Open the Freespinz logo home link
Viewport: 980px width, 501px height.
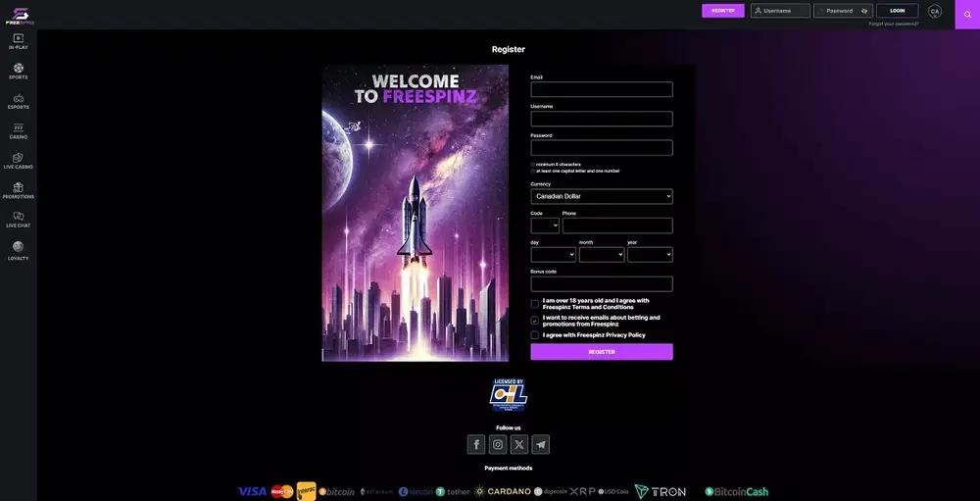(x=20, y=16)
